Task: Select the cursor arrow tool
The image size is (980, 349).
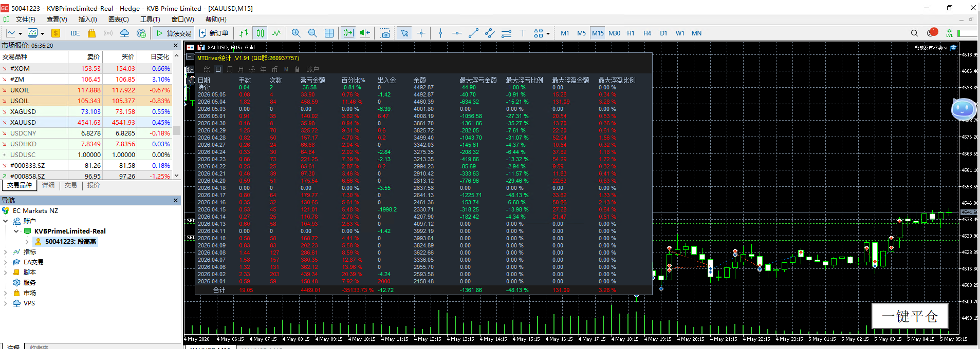Action: point(404,33)
